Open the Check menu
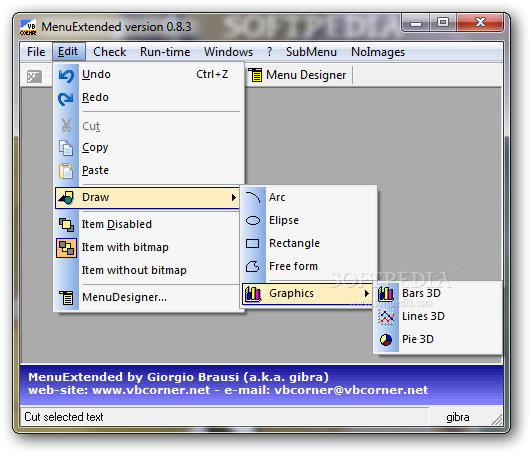 109,52
